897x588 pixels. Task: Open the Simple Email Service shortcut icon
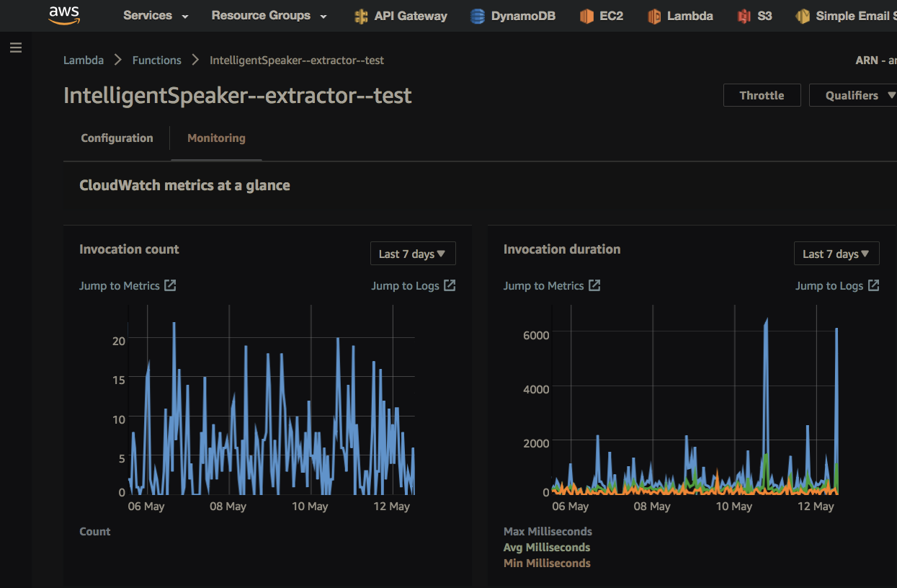[x=803, y=16]
